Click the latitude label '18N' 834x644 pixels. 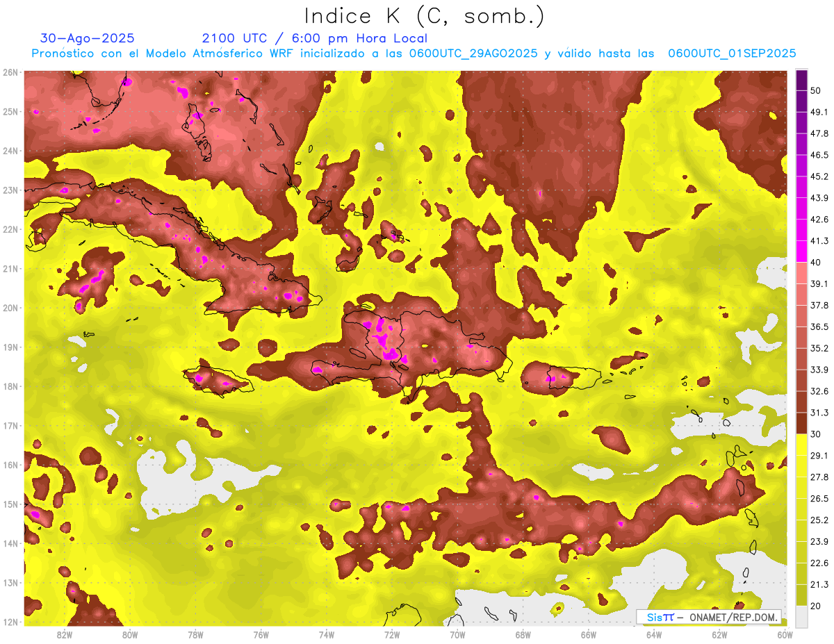click(10, 387)
